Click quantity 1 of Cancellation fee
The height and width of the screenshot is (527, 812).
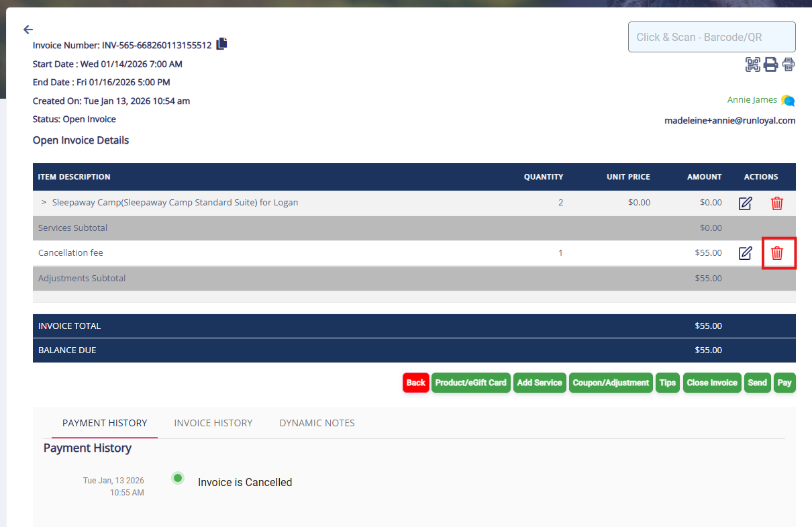560,253
